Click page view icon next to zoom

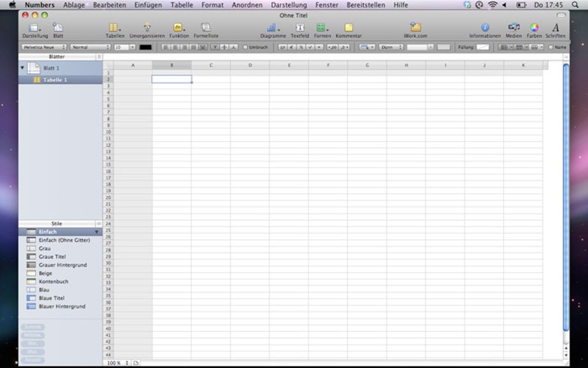[x=135, y=363]
